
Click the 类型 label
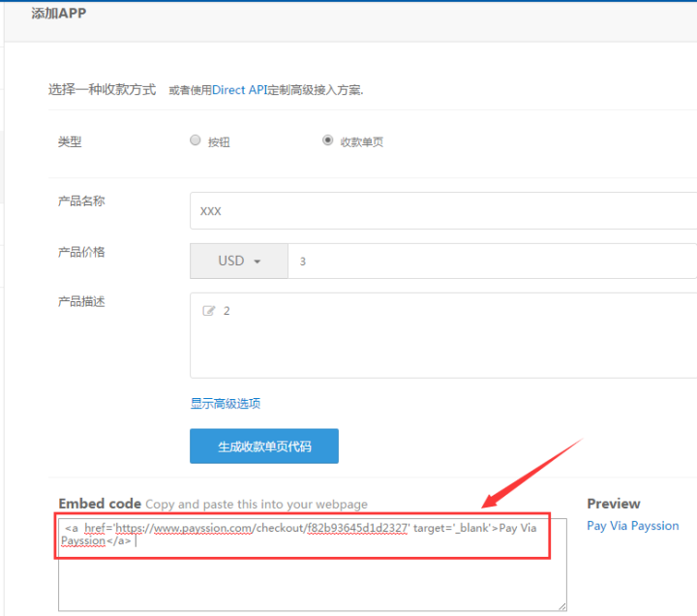(x=70, y=141)
